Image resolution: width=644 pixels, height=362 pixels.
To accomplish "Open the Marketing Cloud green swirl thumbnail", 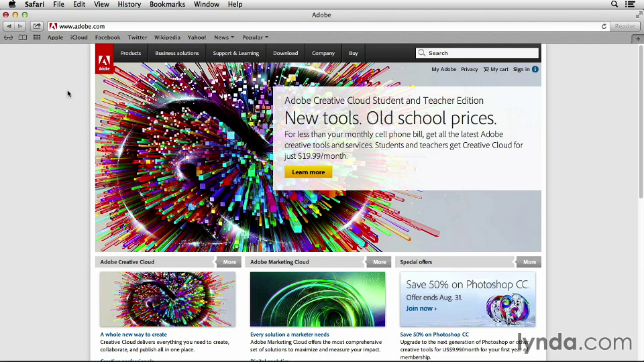I will 317,299.
